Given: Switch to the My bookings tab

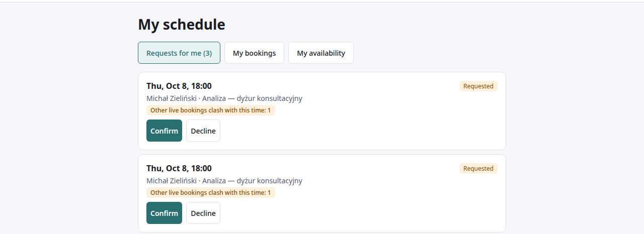Looking at the screenshot, I should pyautogui.click(x=254, y=53).
